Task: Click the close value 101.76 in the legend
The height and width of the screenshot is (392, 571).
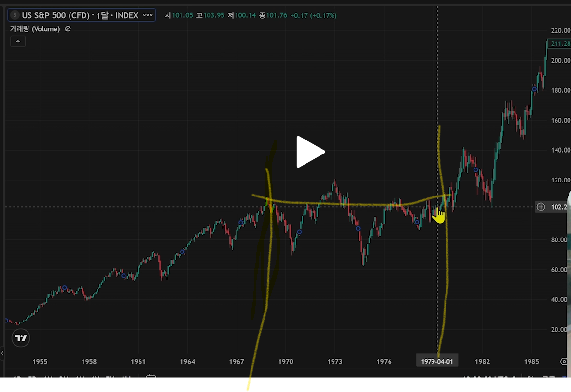Action: [277, 15]
